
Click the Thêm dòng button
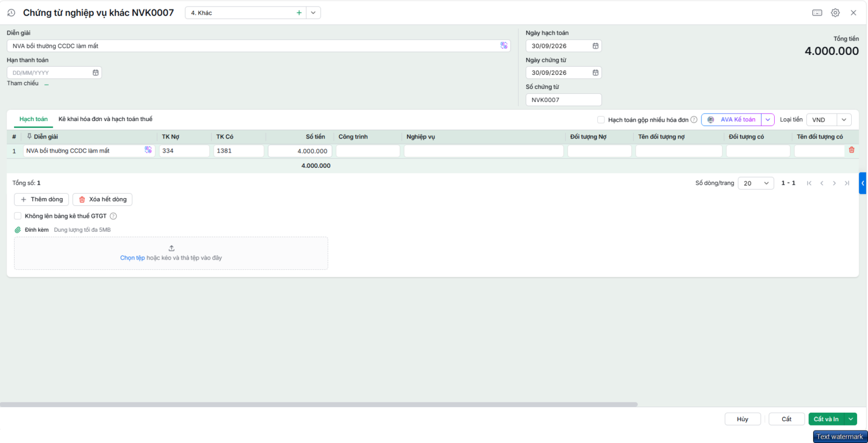tap(41, 199)
